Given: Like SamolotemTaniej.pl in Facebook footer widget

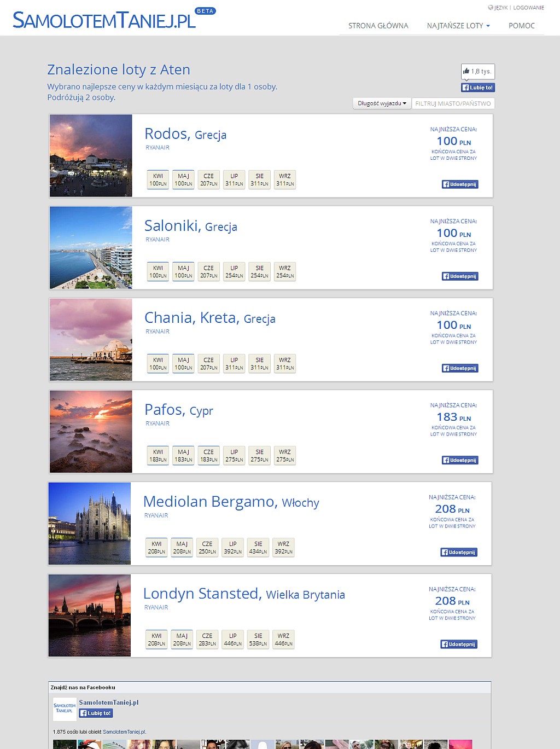Looking at the screenshot, I should click(96, 713).
